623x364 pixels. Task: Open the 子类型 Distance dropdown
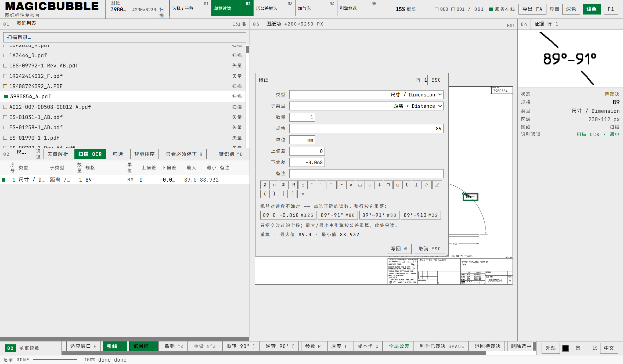366,106
